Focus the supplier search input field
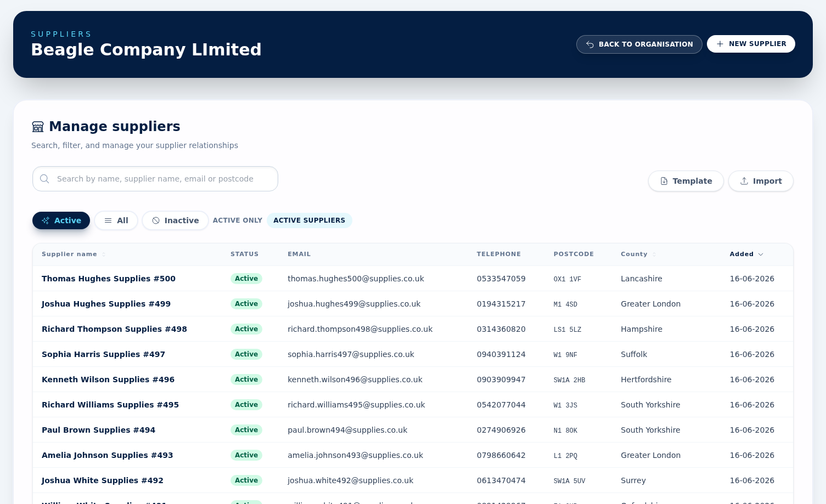This screenshot has width=826, height=504. click(155, 179)
